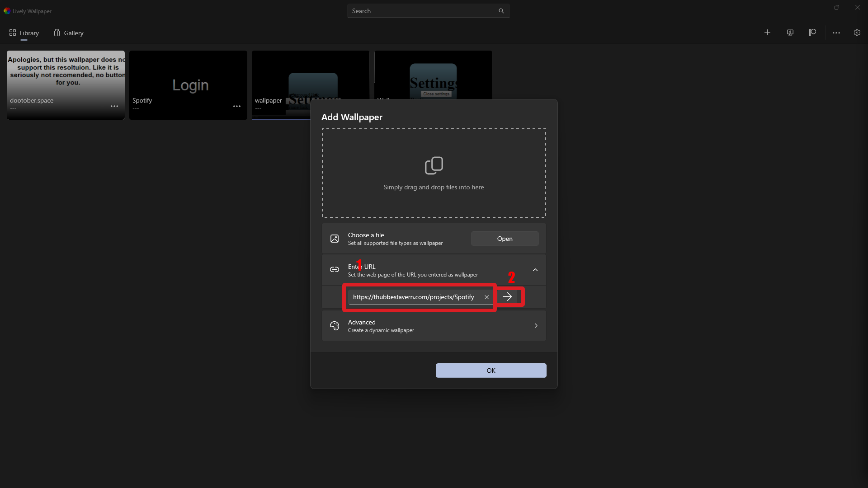Click the drag-and-drop files area
868x488 pixels.
434,173
